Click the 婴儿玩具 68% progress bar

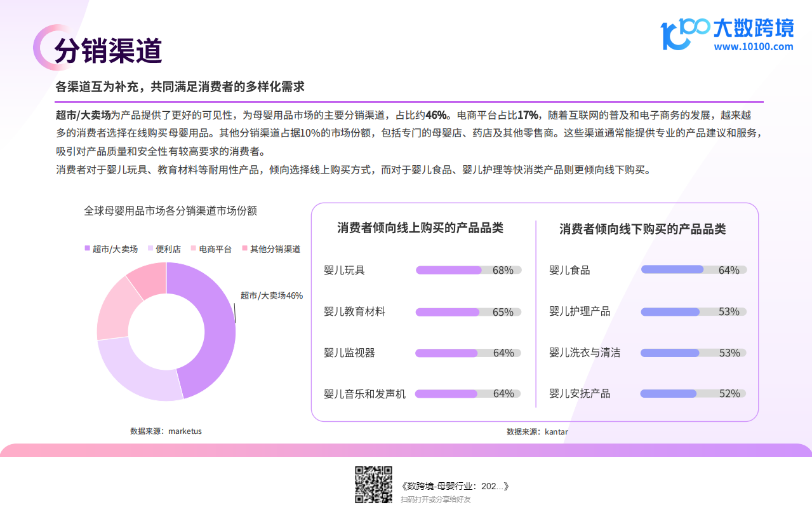469,270
